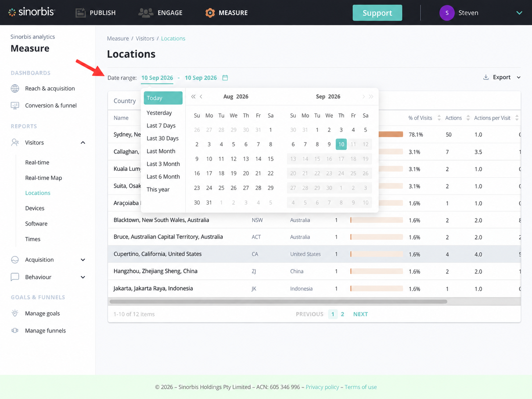Click the Behaviour chat icon
This screenshot has width=532, height=399.
pos(15,277)
